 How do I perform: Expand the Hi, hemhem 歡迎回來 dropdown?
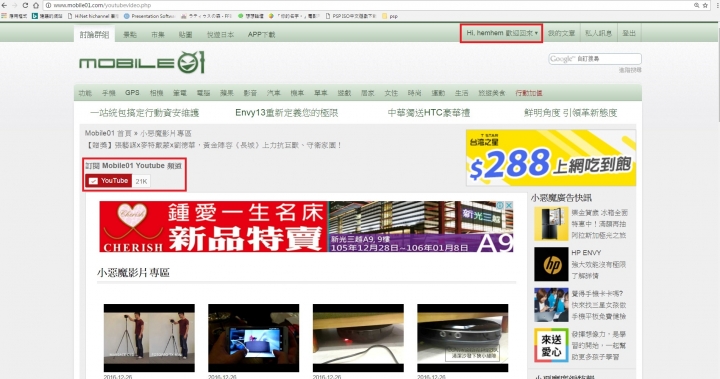(501, 33)
